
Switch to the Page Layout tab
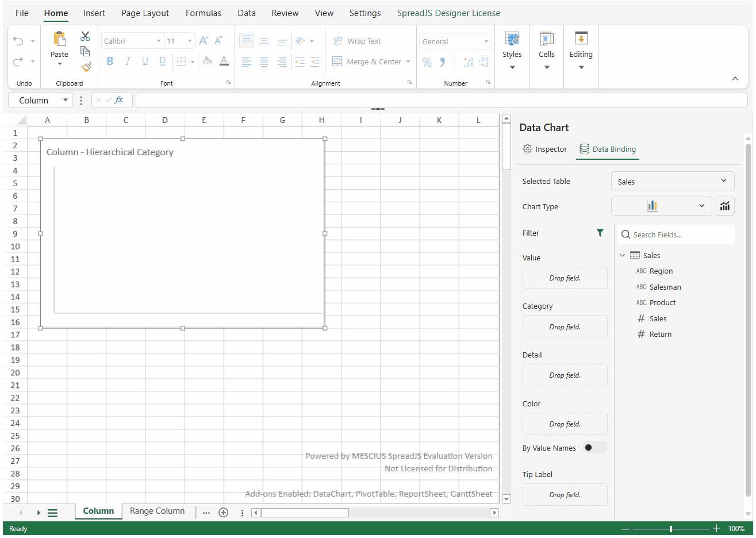(x=145, y=13)
